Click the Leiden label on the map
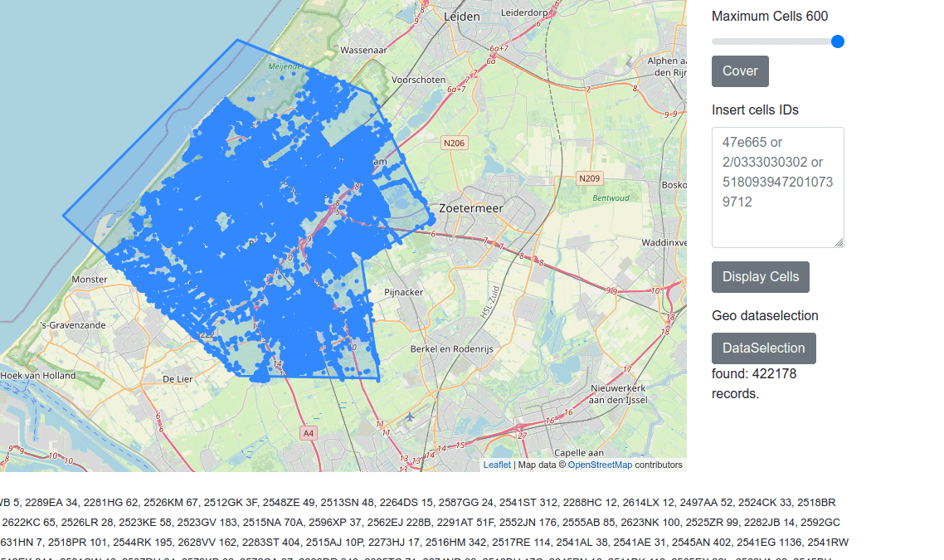944x560 pixels. point(462,16)
